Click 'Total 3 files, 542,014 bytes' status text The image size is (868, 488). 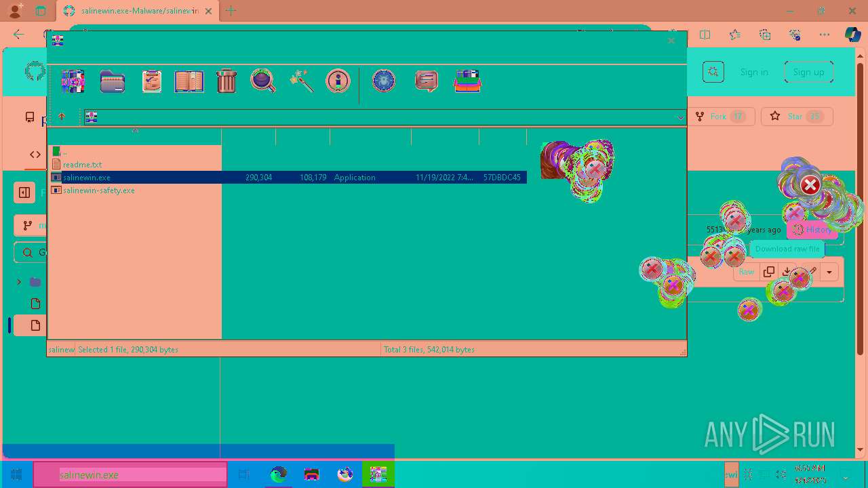tap(429, 350)
